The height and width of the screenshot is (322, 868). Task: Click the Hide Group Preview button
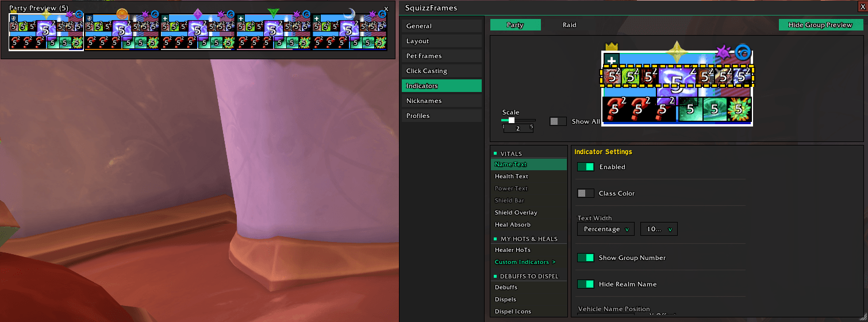tap(820, 25)
